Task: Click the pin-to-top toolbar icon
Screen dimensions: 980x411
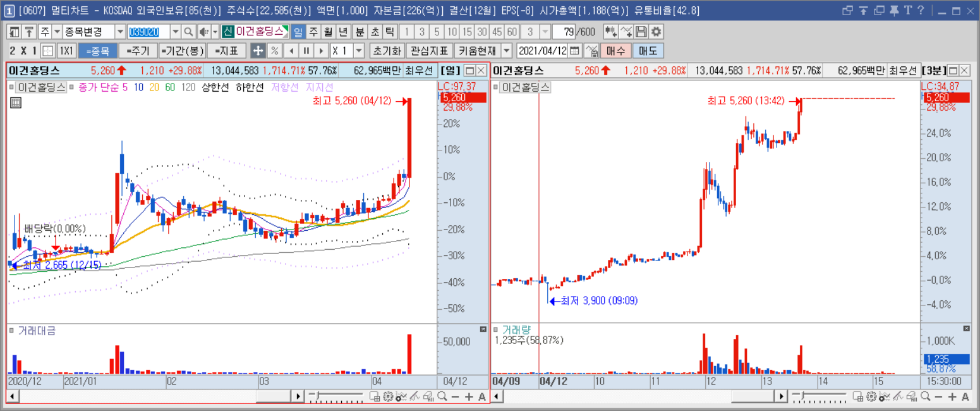Action: tap(28, 32)
